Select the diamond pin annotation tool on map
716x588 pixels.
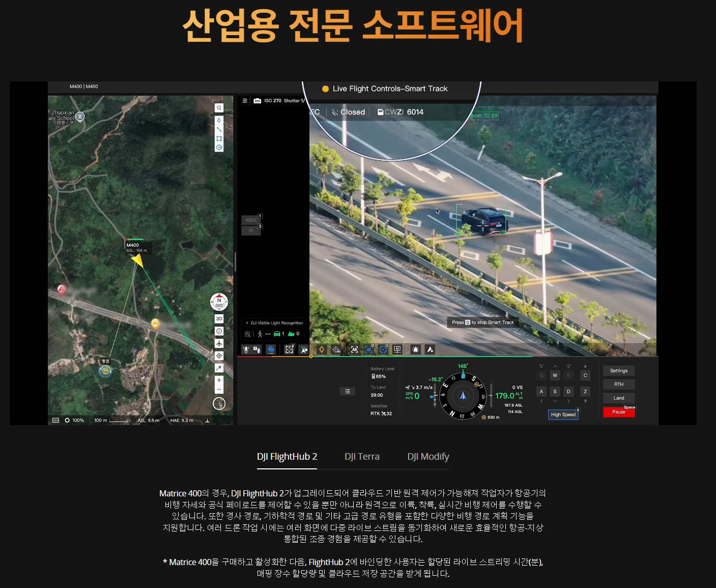tap(219, 121)
